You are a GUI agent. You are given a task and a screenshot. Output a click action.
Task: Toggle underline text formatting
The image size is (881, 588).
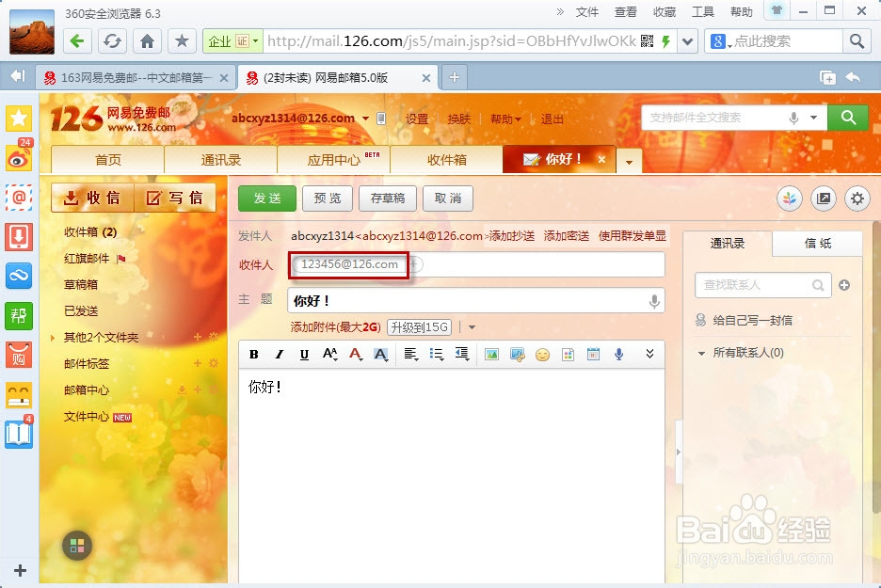303,355
